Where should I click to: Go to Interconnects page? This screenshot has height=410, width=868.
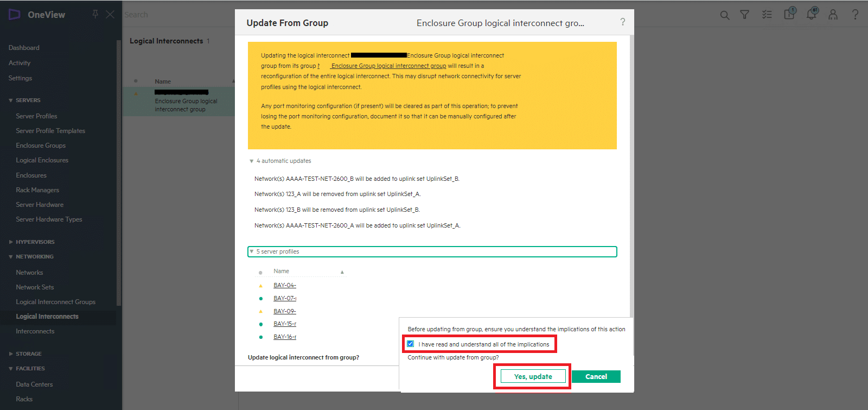pyautogui.click(x=35, y=331)
